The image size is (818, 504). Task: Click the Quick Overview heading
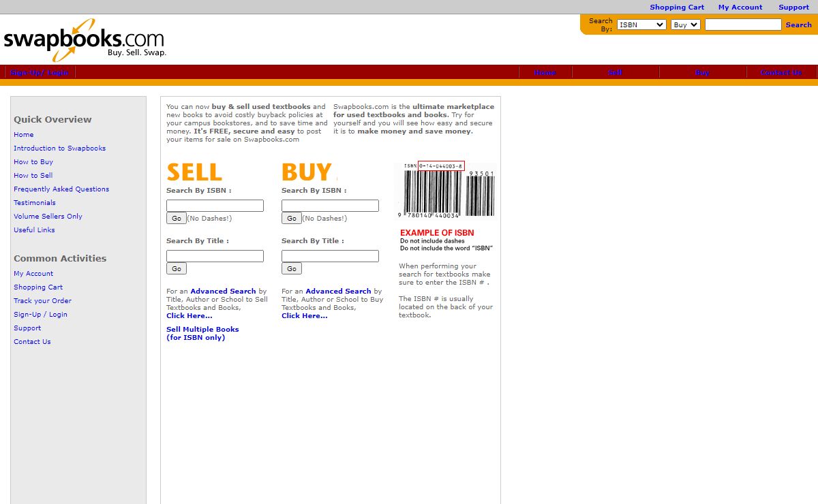[x=52, y=119]
